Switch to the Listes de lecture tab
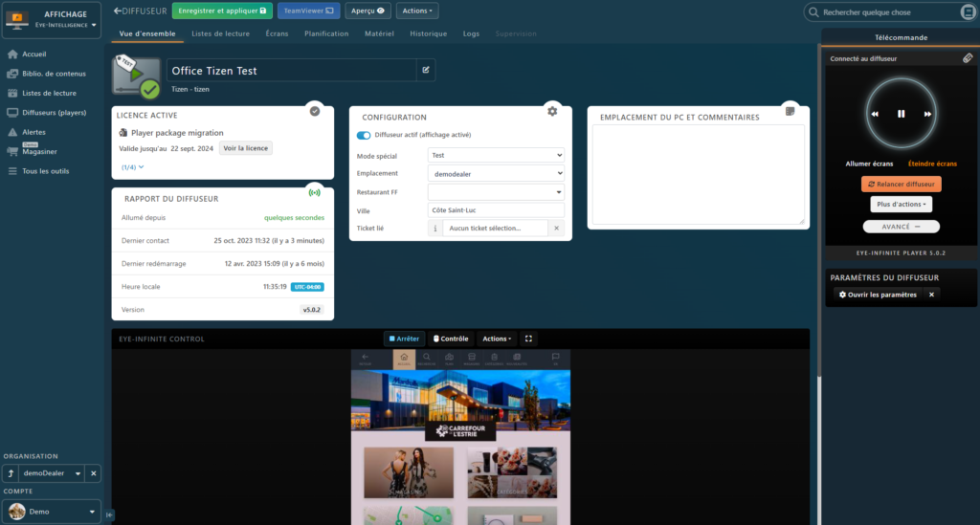The image size is (980, 525). tap(221, 33)
